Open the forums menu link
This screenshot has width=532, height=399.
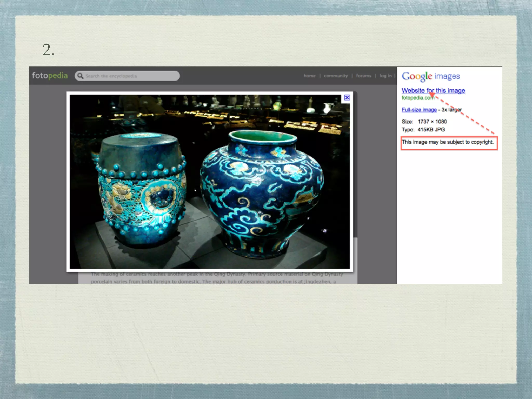point(363,76)
